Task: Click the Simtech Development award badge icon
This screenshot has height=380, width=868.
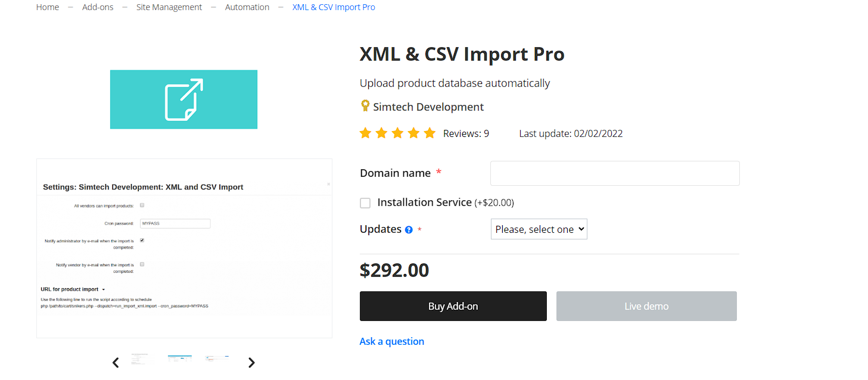Action: (x=365, y=106)
